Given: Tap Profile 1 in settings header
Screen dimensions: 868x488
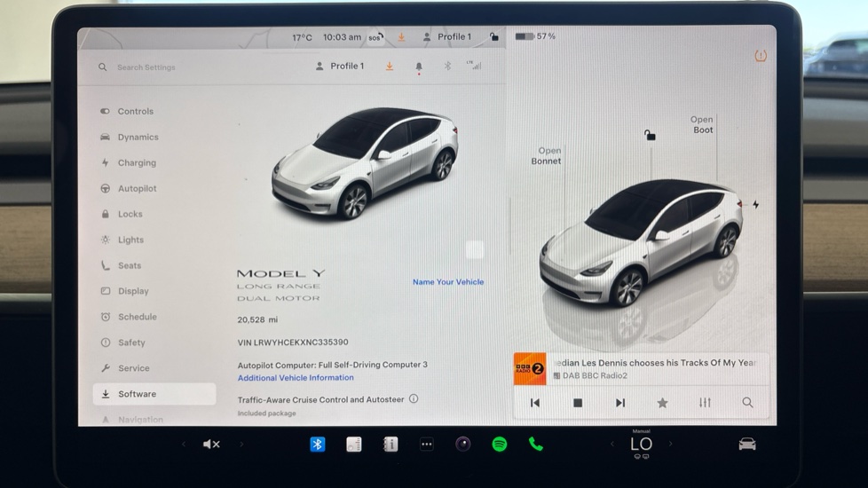Looking at the screenshot, I should point(340,66).
